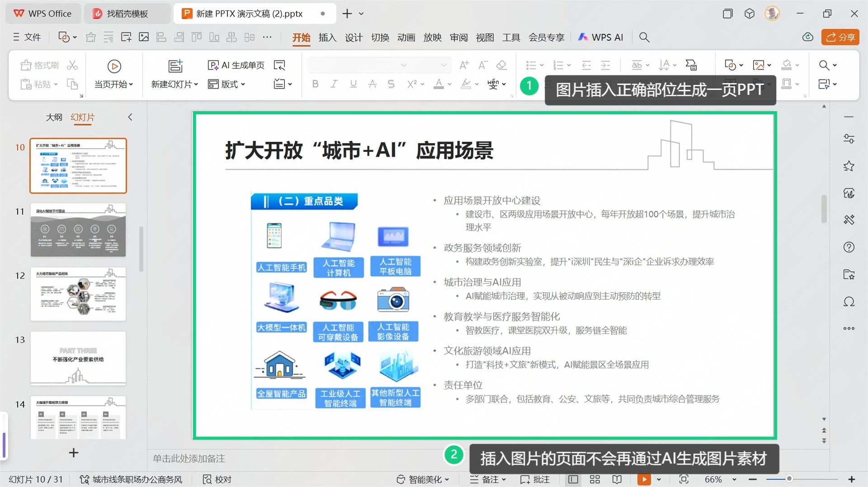868x487 pixels.
Task: Click the Bold formatting icon
Action: pyautogui.click(x=315, y=84)
